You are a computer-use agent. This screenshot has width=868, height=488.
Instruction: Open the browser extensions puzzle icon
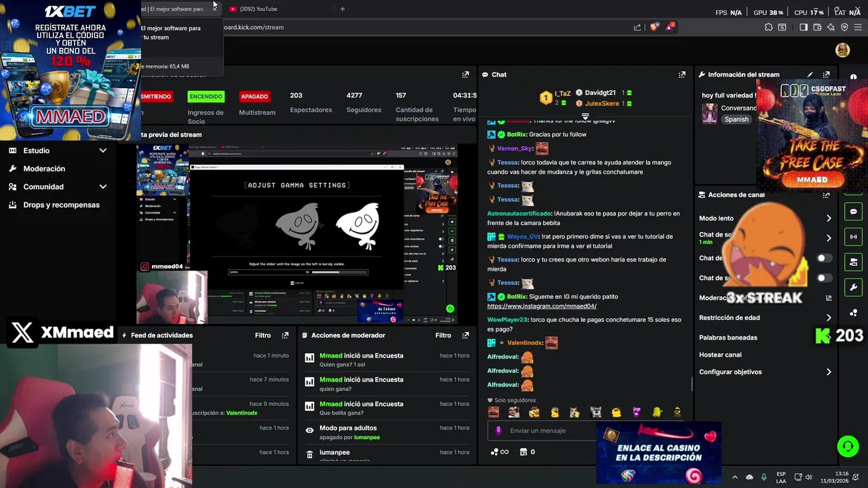point(768,27)
